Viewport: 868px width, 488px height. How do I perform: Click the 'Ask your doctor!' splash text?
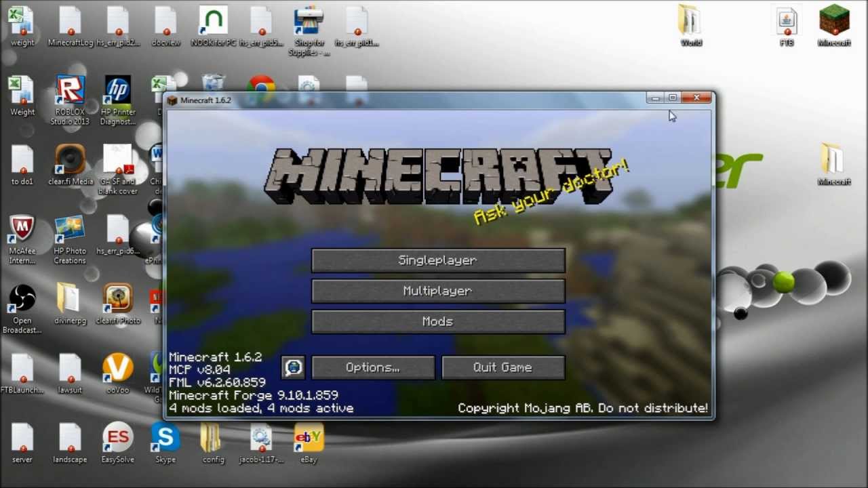[x=552, y=192]
